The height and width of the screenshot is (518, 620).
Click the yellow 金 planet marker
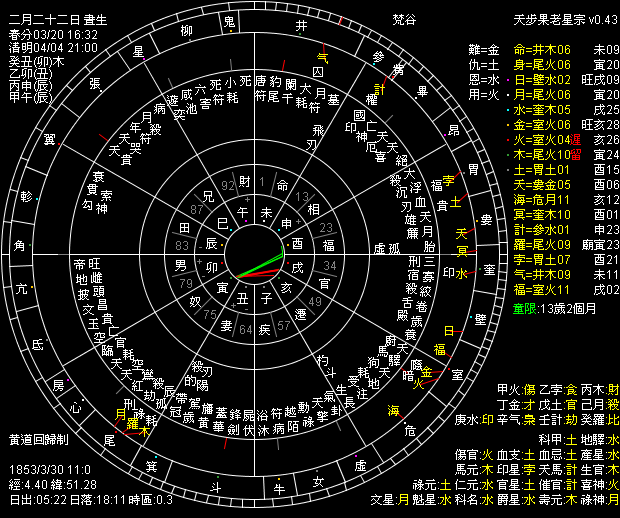click(426, 372)
